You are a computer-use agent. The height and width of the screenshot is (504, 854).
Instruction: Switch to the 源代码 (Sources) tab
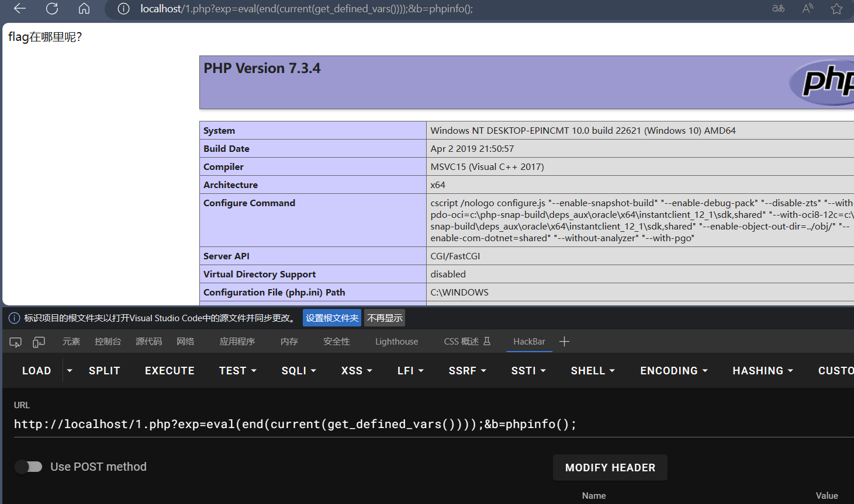point(148,342)
